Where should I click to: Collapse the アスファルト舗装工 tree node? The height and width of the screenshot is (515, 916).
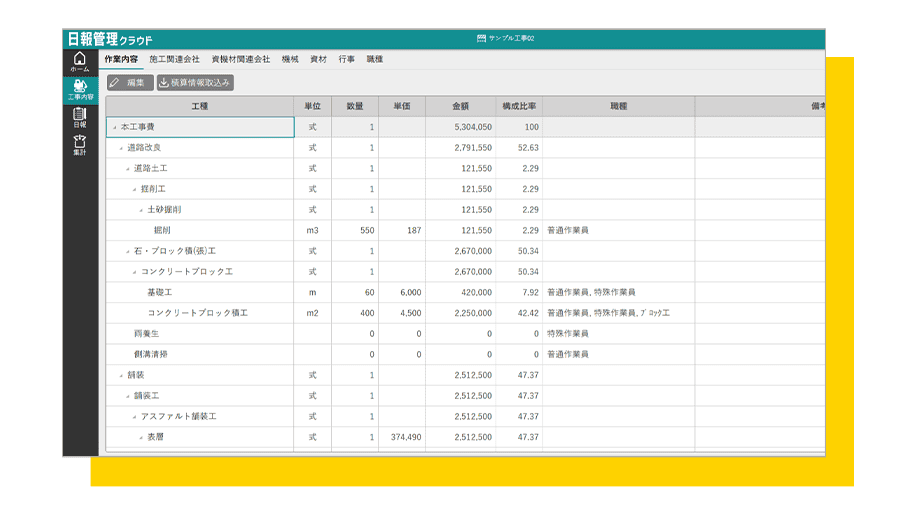click(134, 416)
